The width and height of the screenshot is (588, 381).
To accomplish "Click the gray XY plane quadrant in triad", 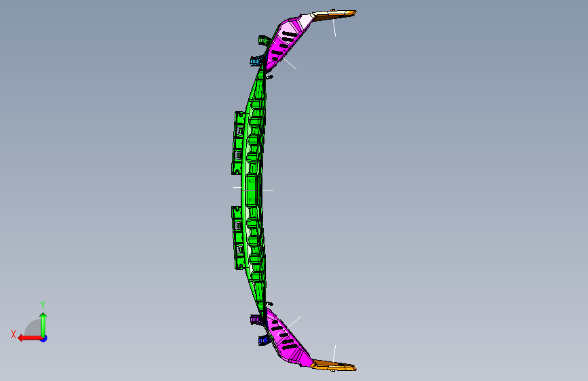I will 33,328.
